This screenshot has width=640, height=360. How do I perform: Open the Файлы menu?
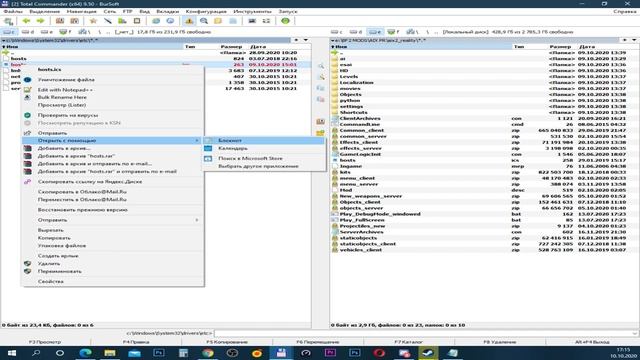(13, 11)
